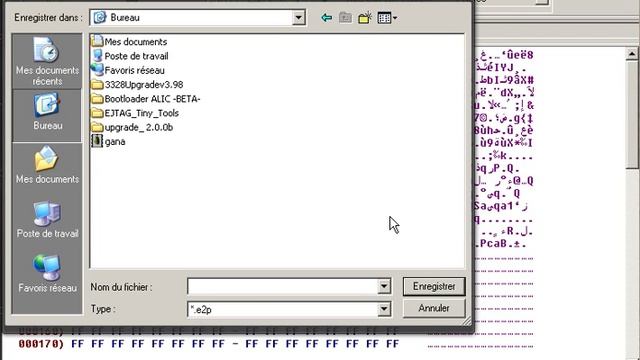Click the icon of the 'gana' file
Screen dimensions: 640x360
tap(97, 141)
